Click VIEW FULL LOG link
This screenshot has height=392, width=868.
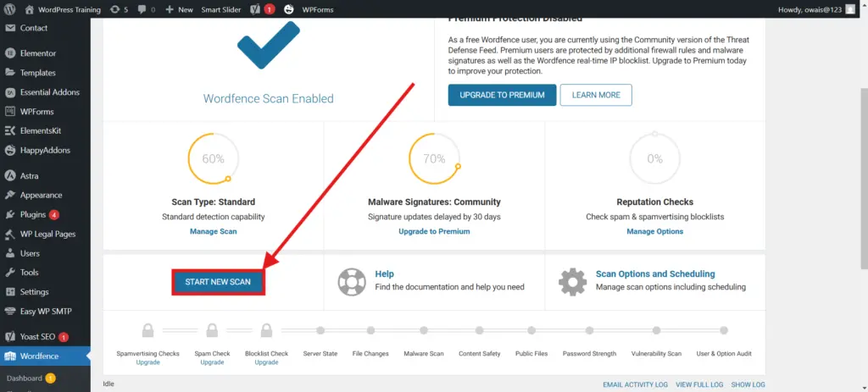point(699,385)
